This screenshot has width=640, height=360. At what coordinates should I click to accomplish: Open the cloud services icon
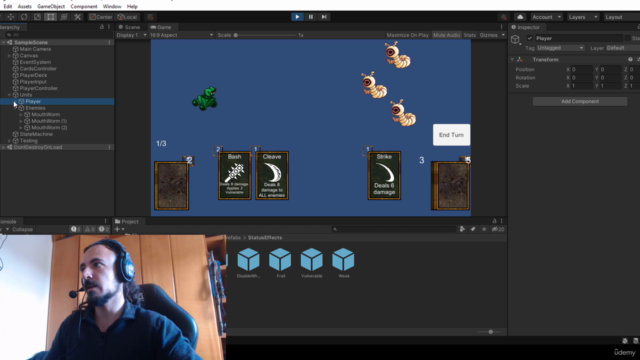[520, 17]
